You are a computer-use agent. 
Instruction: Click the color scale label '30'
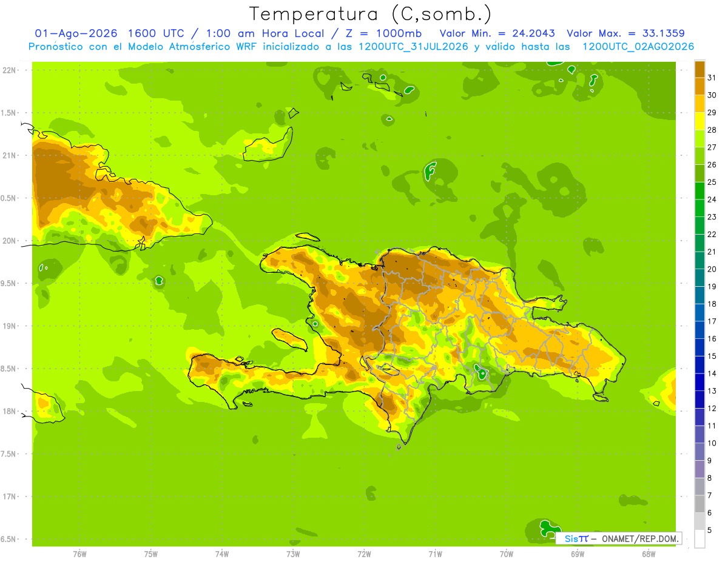click(x=712, y=95)
